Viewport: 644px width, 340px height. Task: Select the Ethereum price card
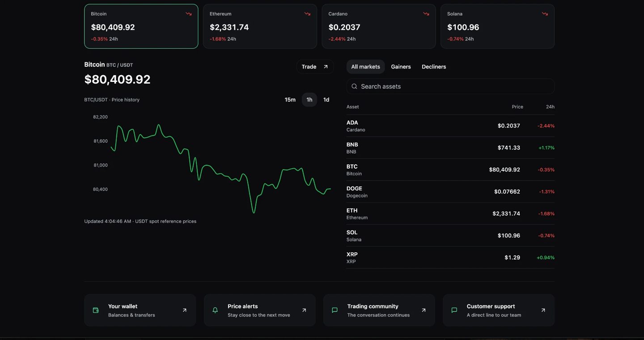(260, 26)
